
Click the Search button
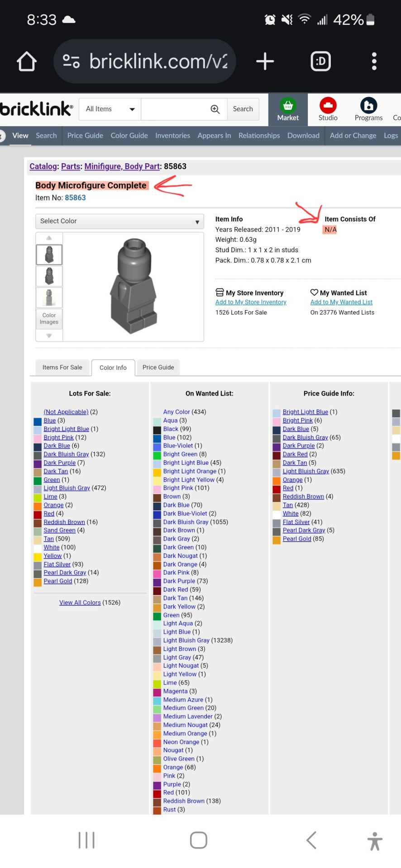243,109
